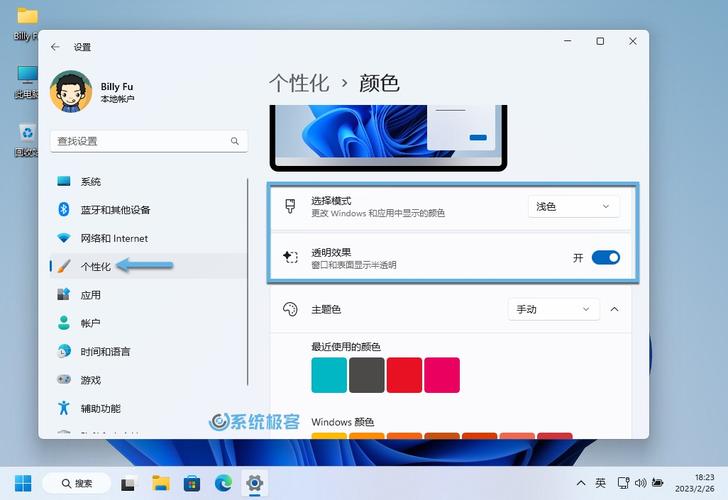Click the 应用 apps icon

[x=64, y=294]
